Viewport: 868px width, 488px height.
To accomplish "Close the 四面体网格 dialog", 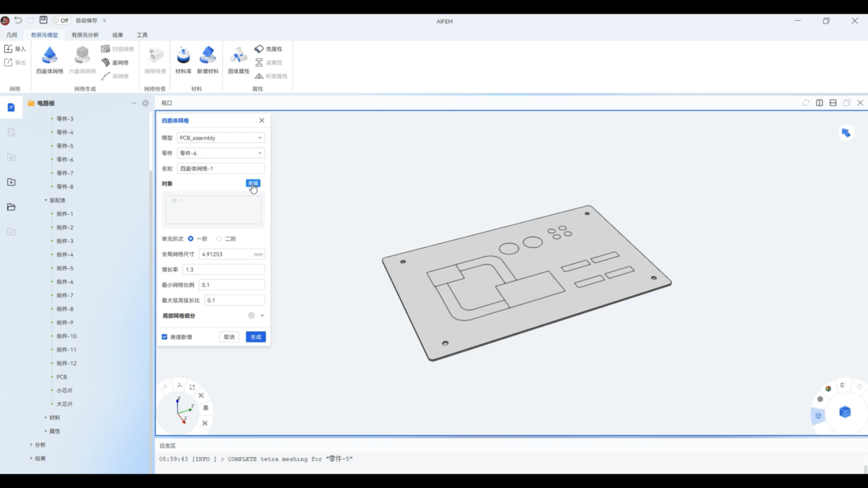I will coord(262,121).
